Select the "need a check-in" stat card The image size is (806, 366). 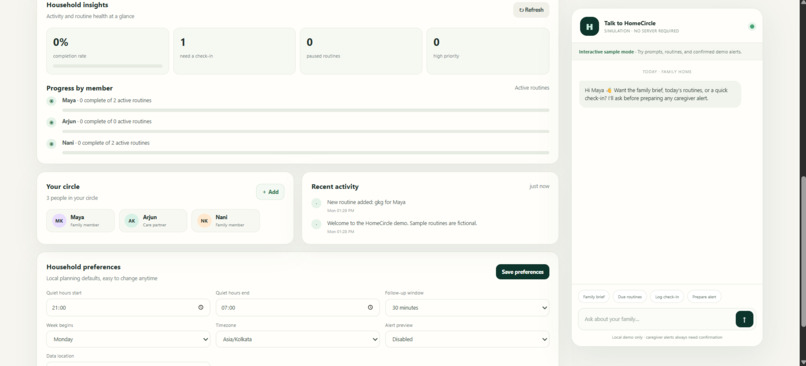[234, 51]
